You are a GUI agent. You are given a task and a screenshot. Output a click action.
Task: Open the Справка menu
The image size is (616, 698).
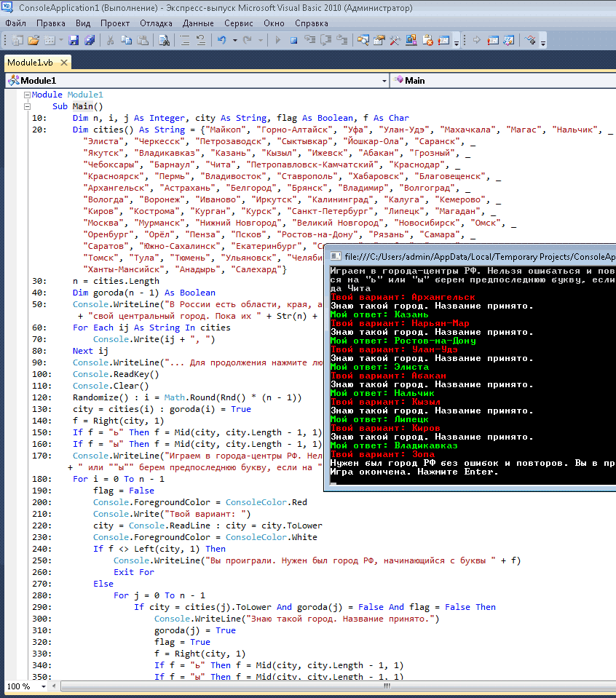(312, 23)
